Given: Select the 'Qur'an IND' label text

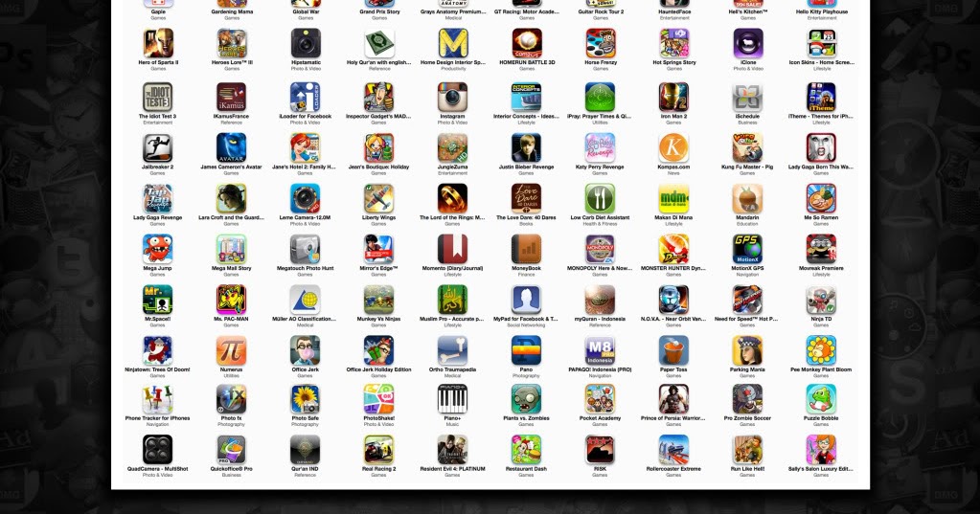Looking at the screenshot, I should [306, 469].
